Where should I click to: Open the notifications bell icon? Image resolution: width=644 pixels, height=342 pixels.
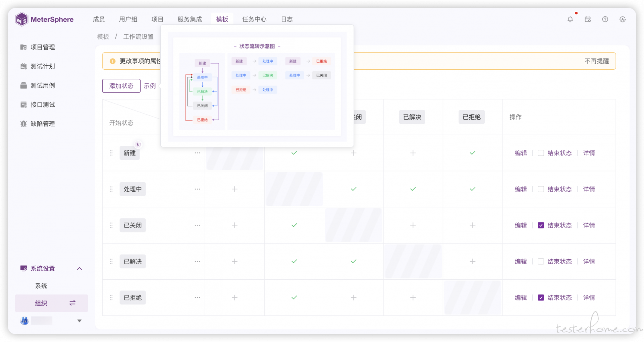click(570, 19)
